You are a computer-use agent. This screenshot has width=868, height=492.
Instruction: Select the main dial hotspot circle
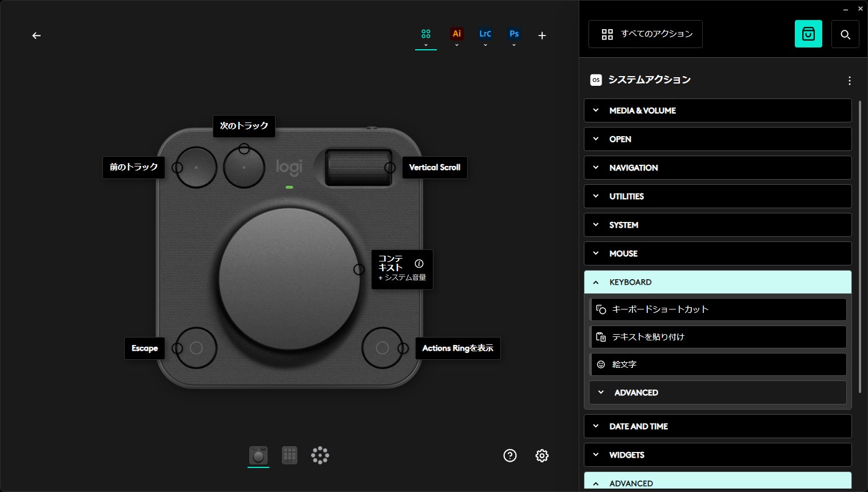359,269
